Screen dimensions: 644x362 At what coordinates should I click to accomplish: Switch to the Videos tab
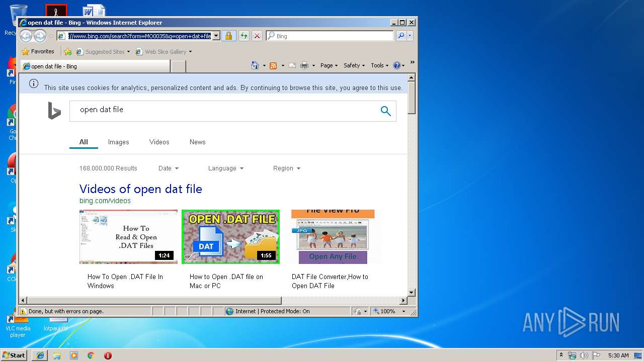pos(159,142)
